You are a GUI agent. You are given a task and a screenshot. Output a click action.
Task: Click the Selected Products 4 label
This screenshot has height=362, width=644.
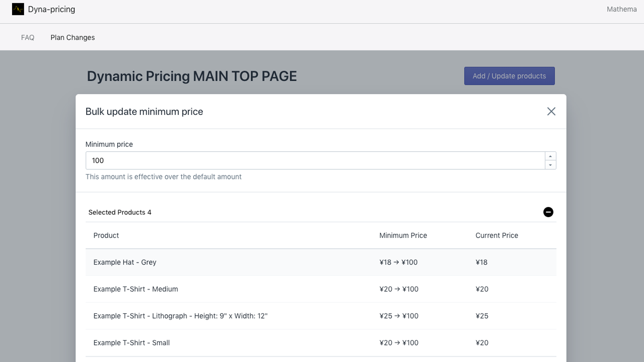tap(120, 212)
